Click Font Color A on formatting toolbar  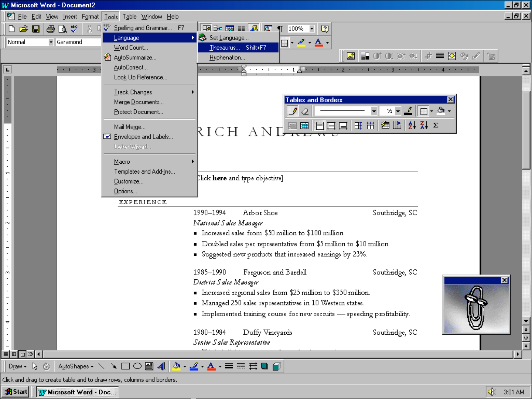point(318,42)
